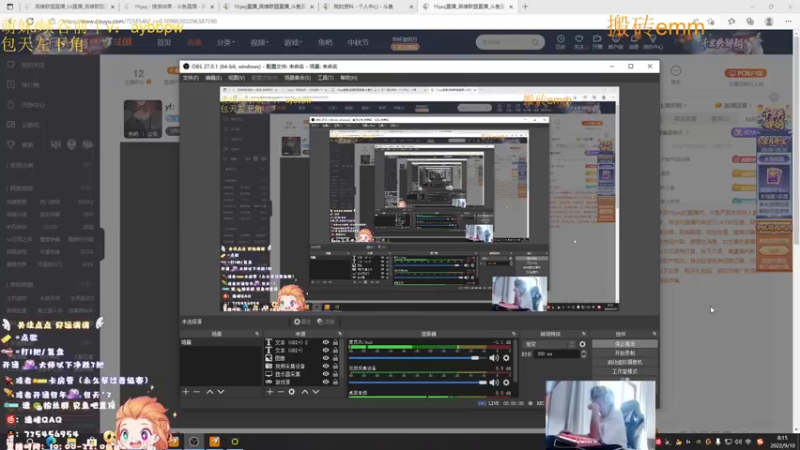Click 停止推流 button in OBS controls
The image size is (800, 450).
[624, 344]
